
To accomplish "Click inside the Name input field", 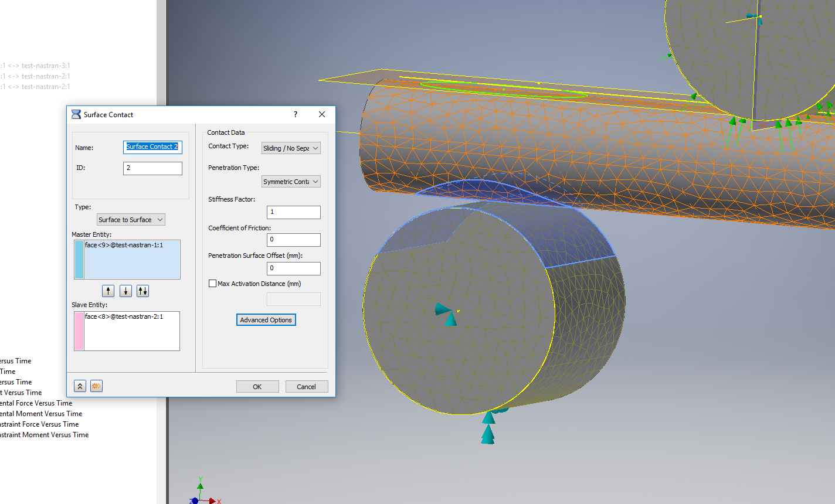I will pyautogui.click(x=152, y=147).
